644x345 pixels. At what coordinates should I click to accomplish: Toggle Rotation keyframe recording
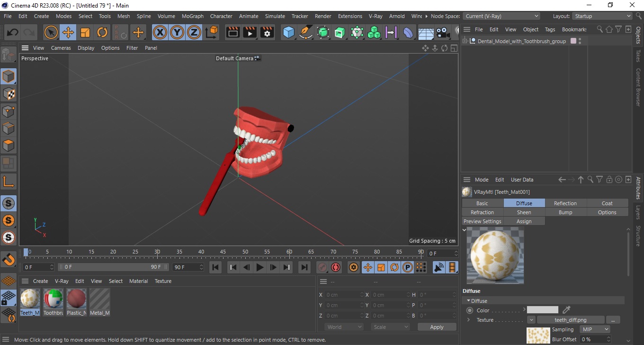[x=394, y=267]
